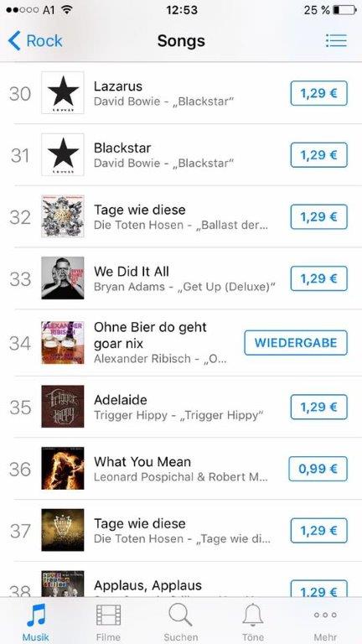Image resolution: width=362 pixels, height=644 pixels.
Task: Open the list view icon in header
Action: [x=336, y=40]
